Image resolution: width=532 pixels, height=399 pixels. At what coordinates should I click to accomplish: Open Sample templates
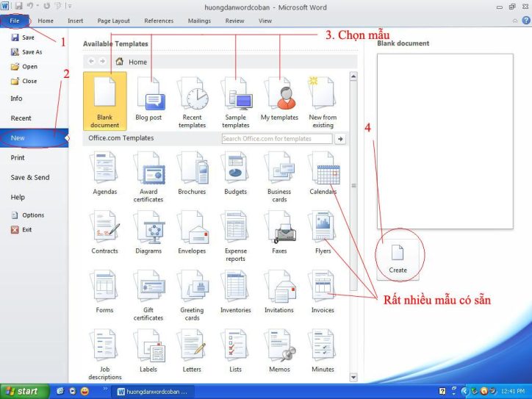pyautogui.click(x=236, y=102)
